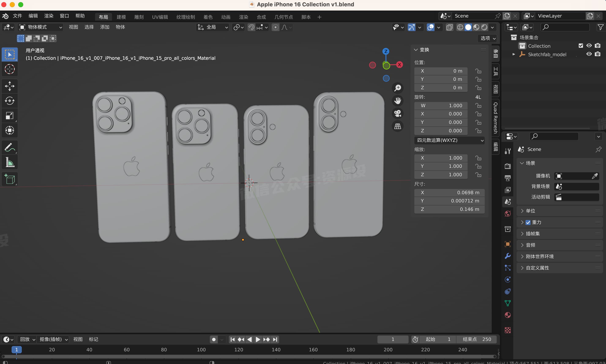This screenshot has height=364, width=606.
Task: Open Material properties sphere icon
Action: (508, 315)
